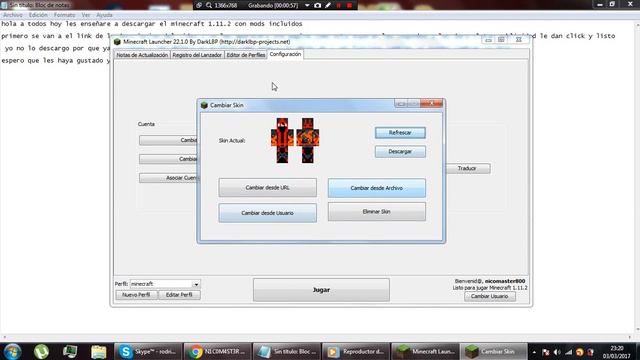Image resolution: width=640 pixels, height=360 pixels.
Task: Click the monitor icon in taskbar
Action: pos(70,351)
